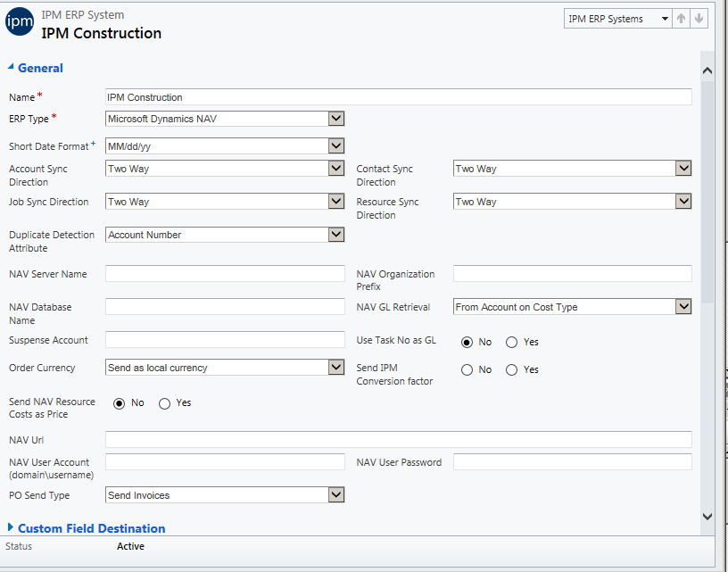Click inside the NAV Server Name field
Image resolution: width=728 pixels, height=572 pixels.
pyautogui.click(x=225, y=274)
